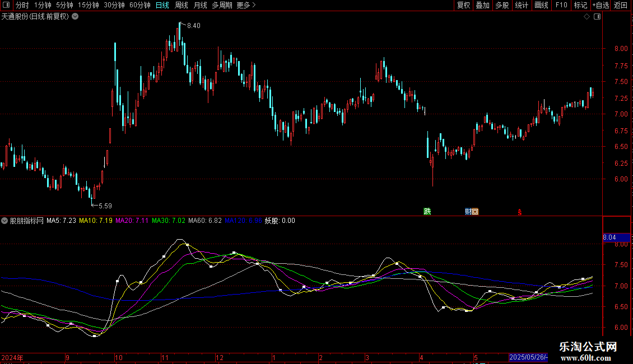Image resolution: width=633 pixels, height=364 pixels.
Task: Switch to 月线 monthly chart
Action: (x=200, y=5)
